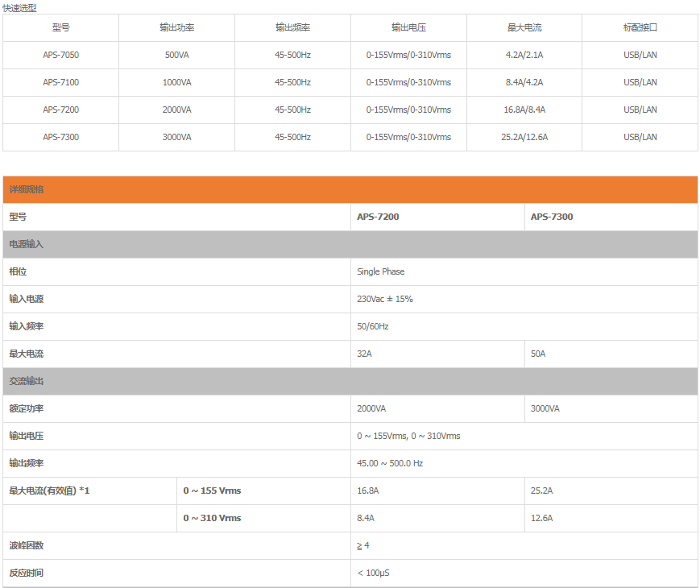Click the 25.2A/12.6A max current cell
The width and height of the screenshot is (700, 588).
(524, 137)
